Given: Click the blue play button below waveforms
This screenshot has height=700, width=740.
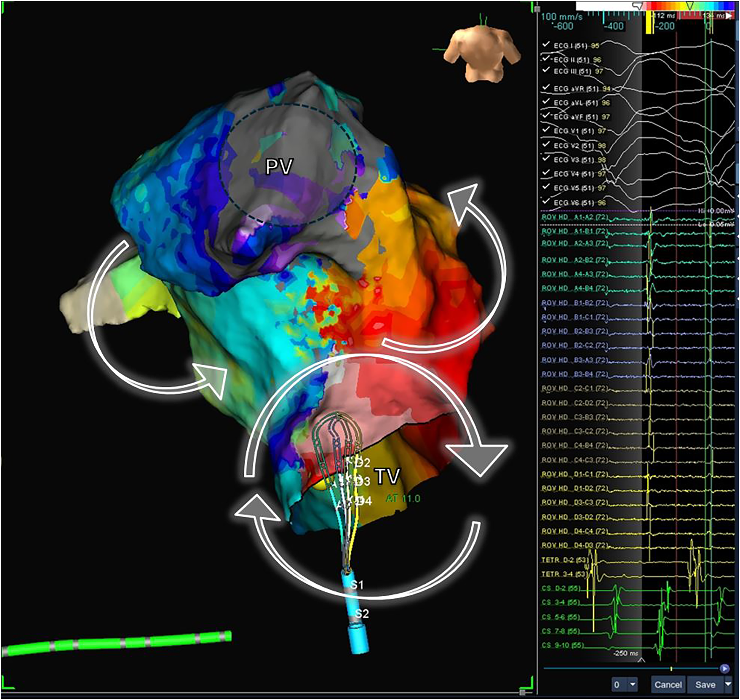Looking at the screenshot, I should (724, 669).
